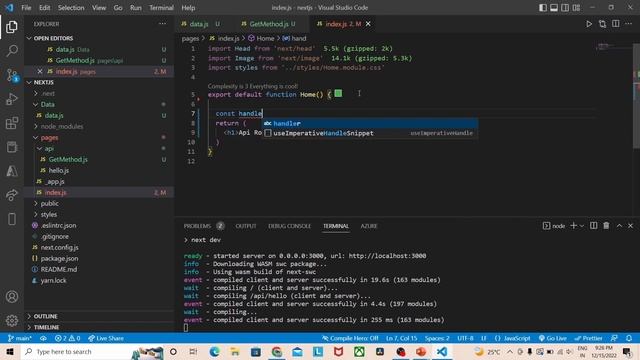Open the Manage gear icon
This screenshot has width=640, height=360.
click(12, 320)
